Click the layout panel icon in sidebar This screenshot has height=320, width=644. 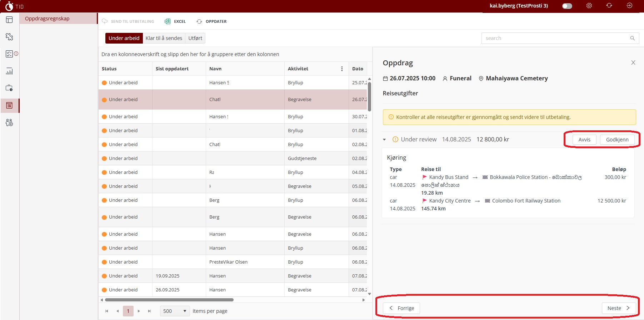click(9, 20)
